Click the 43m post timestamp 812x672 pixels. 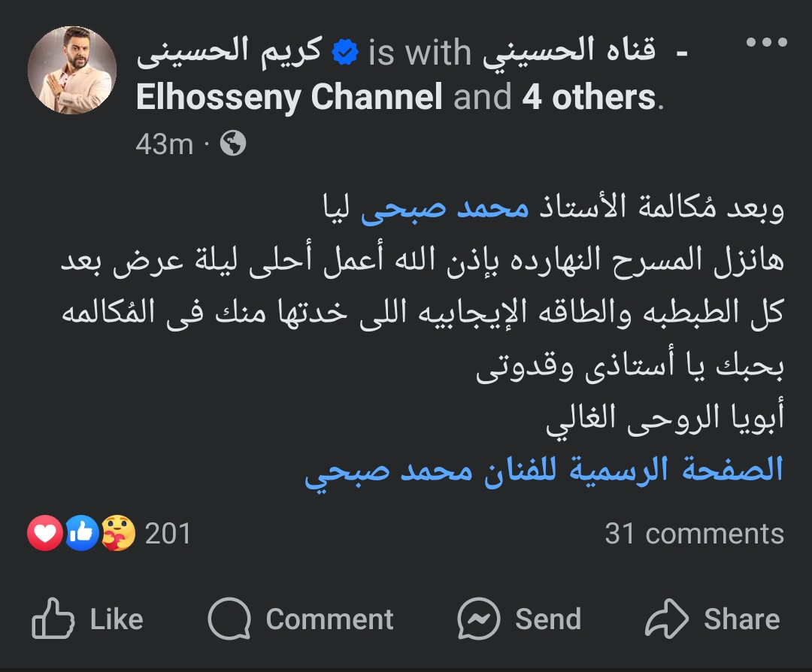coord(165,144)
